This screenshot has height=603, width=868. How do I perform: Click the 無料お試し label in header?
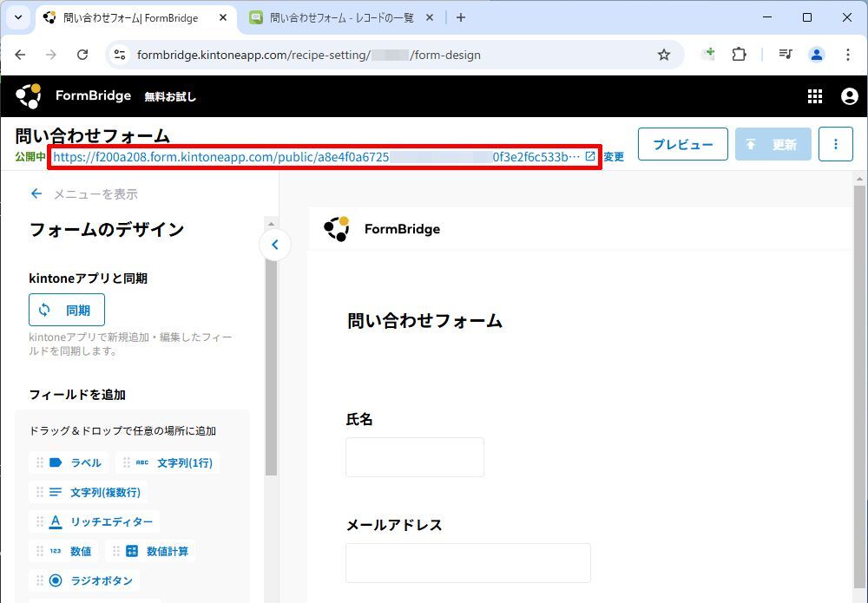click(170, 97)
